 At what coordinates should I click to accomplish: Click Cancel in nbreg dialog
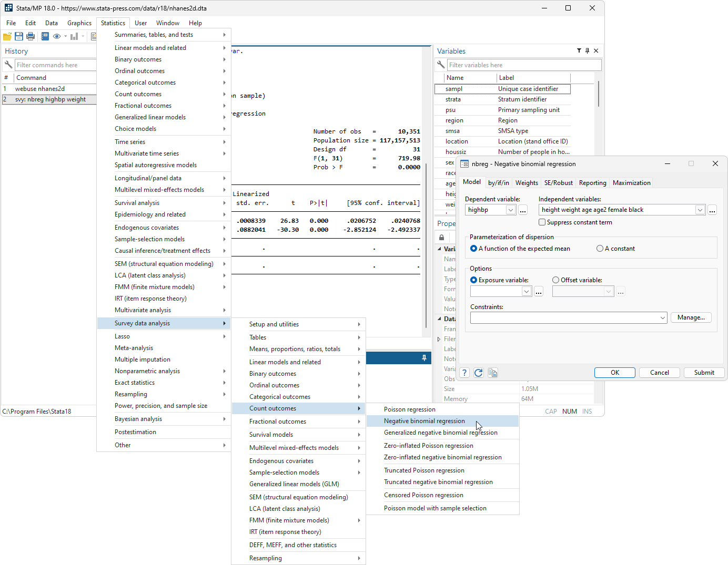(660, 373)
